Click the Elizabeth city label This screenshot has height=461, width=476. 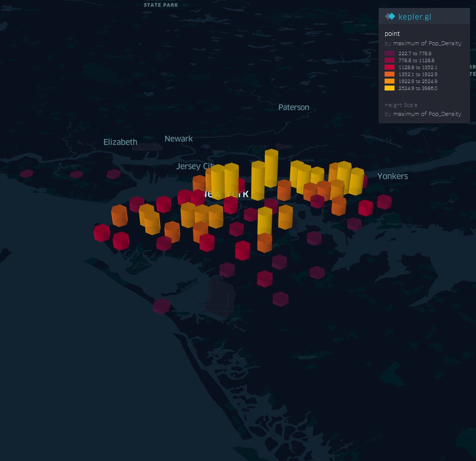pos(120,142)
